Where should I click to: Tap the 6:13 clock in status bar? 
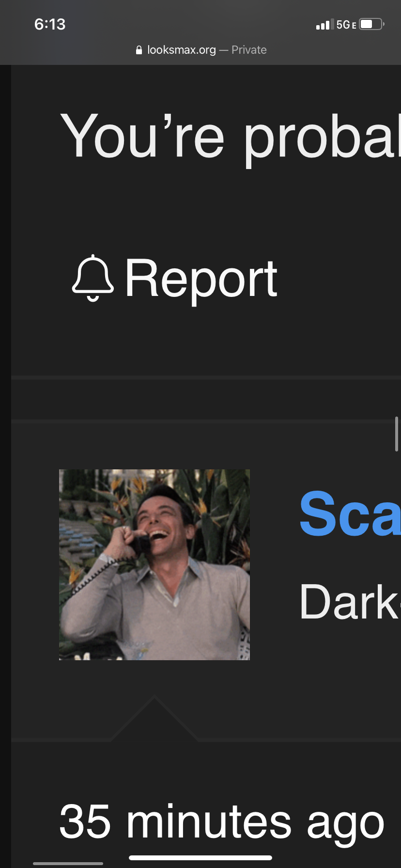[x=50, y=24]
